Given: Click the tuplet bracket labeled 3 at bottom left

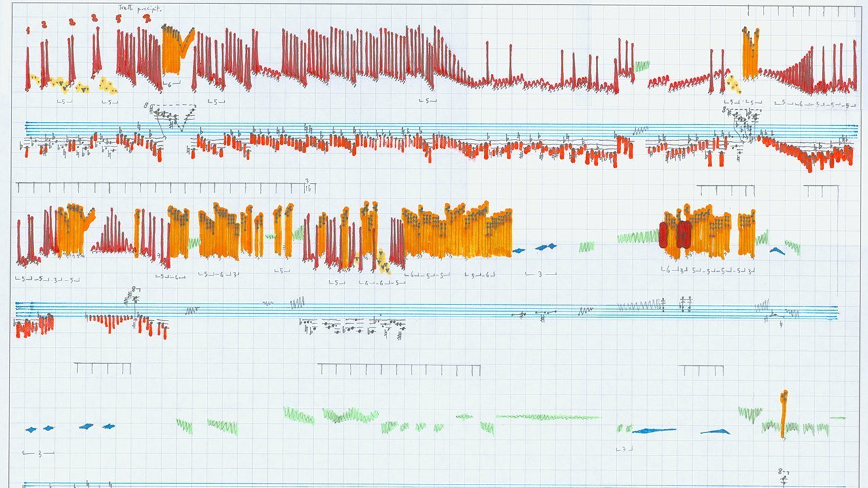Looking at the screenshot, I should tap(39, 453).
